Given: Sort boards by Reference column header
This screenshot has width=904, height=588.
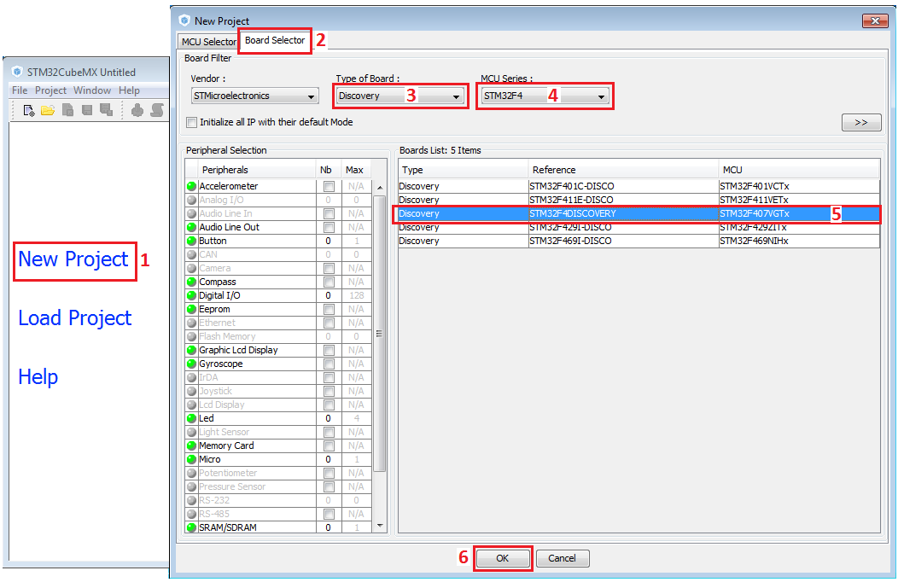Looking at the screenshot, I should [622, 170].
